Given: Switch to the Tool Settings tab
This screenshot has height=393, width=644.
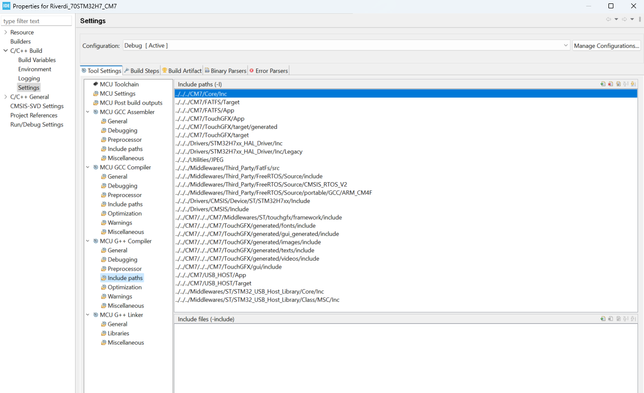Looking at the screenshot, I should click(x=101, y=71).
